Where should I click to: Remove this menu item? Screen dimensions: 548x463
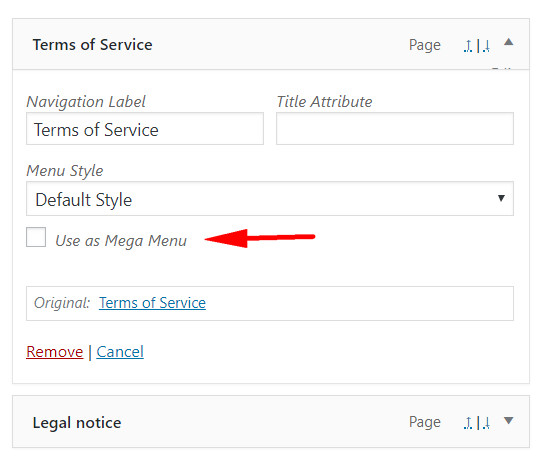(55, 352)
